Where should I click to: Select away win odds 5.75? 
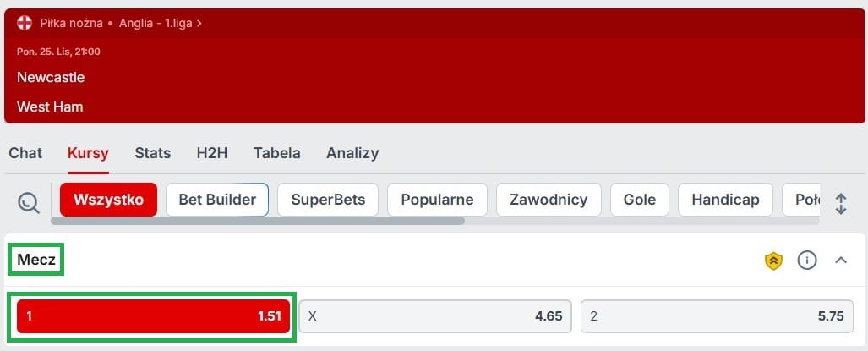pos(717,316)
